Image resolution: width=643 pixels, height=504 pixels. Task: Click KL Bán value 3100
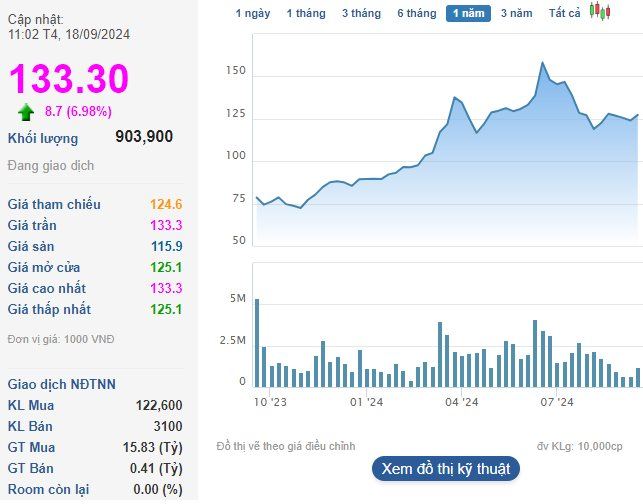pos(168,426)
